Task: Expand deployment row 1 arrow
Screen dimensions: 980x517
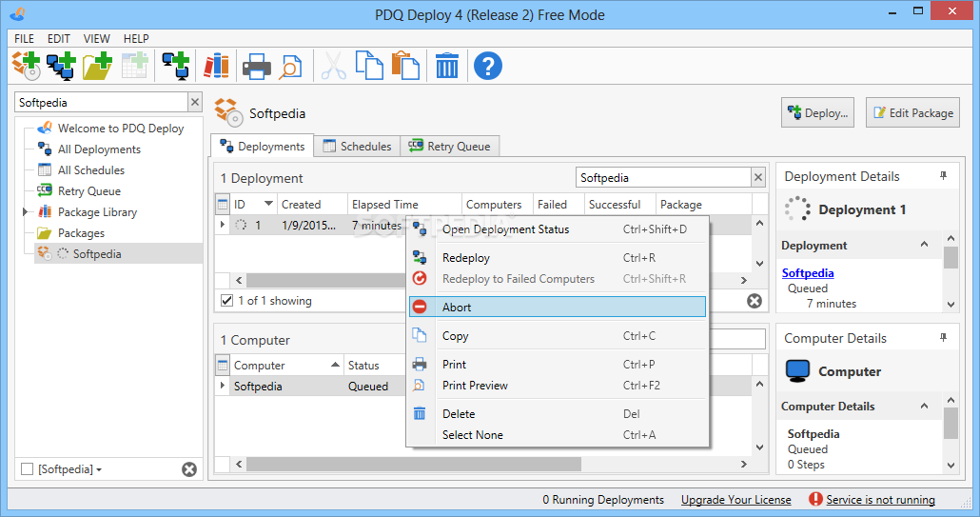Action: pos(223,225)
